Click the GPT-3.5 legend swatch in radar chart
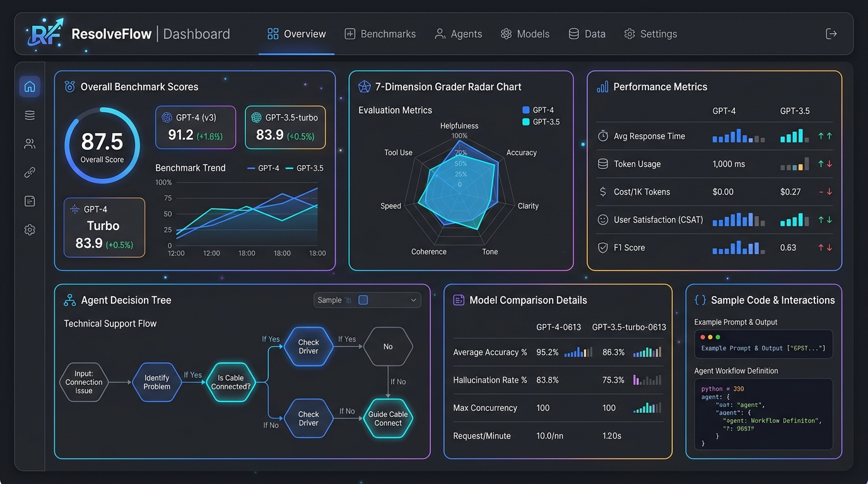Viewport: 868px width, 484px height. 526,122
